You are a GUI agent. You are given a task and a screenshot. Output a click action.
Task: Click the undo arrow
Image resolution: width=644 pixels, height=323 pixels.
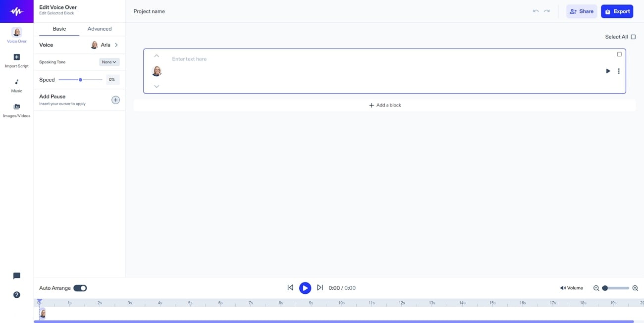pyautogui.click(x=536, y=11)
